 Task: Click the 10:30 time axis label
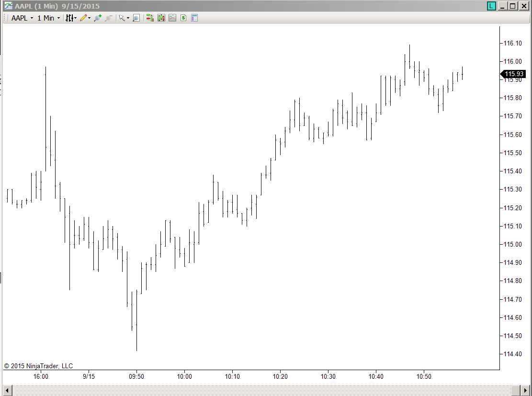pyautogui.click(x=328, y=377)
